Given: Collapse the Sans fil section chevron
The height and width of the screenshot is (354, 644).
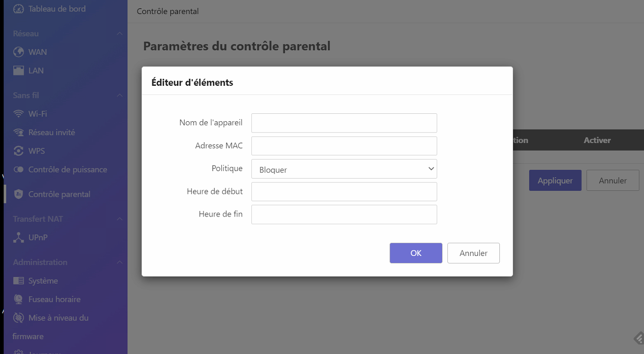Looking at the screenshot, I should pyautogui.click(x=120, y=95).
